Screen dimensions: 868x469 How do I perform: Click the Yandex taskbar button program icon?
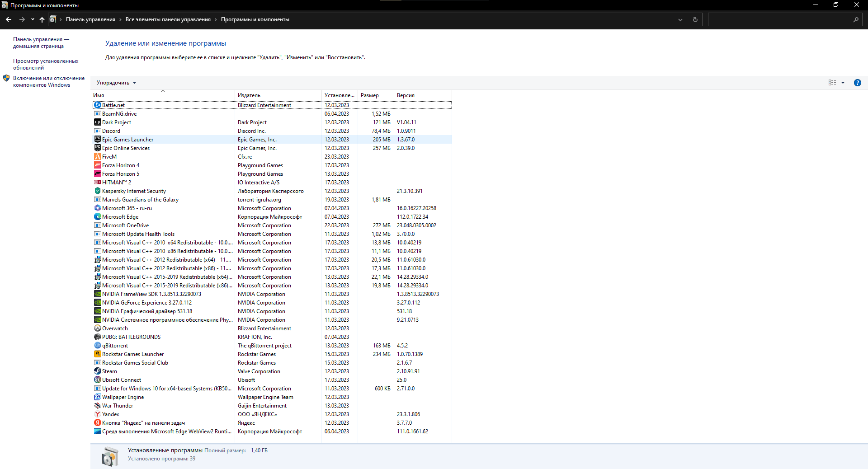click(97, 423)
